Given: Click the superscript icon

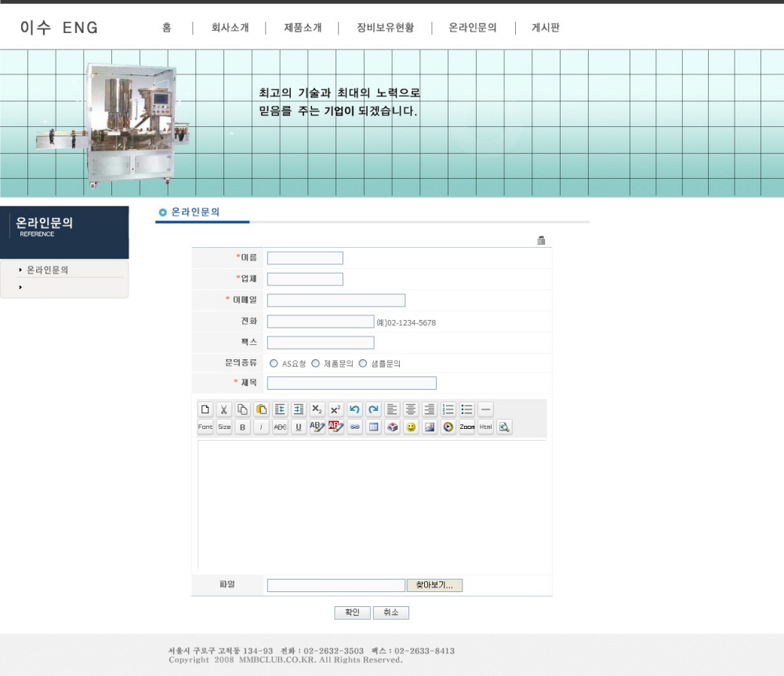Looking at the screenshot, I should click(x=336, y=409).
